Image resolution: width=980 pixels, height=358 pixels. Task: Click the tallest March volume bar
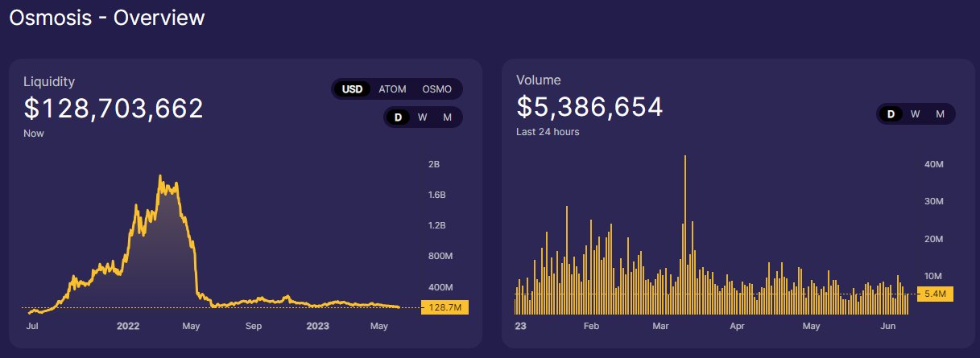point(684,234)
